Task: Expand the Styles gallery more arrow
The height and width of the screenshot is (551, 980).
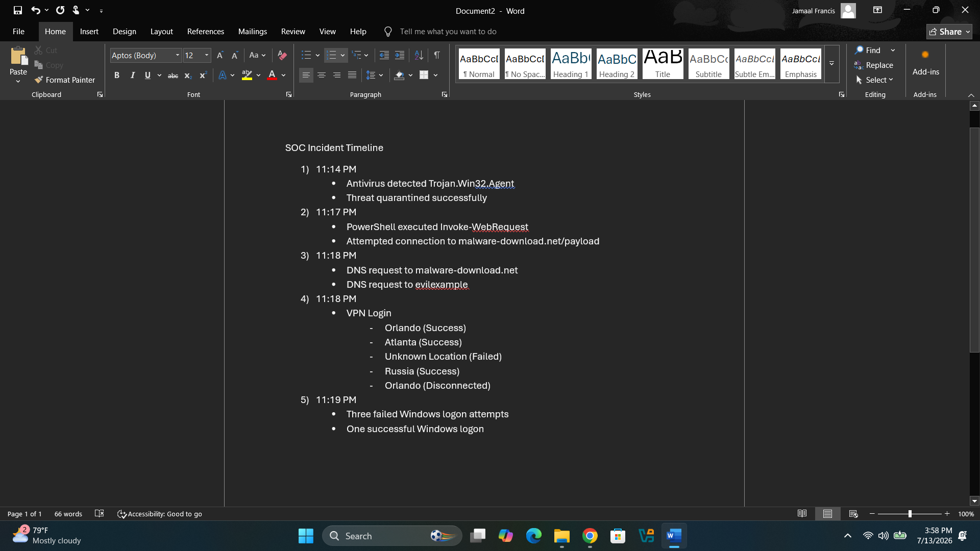Action: (x=831, y=64)
